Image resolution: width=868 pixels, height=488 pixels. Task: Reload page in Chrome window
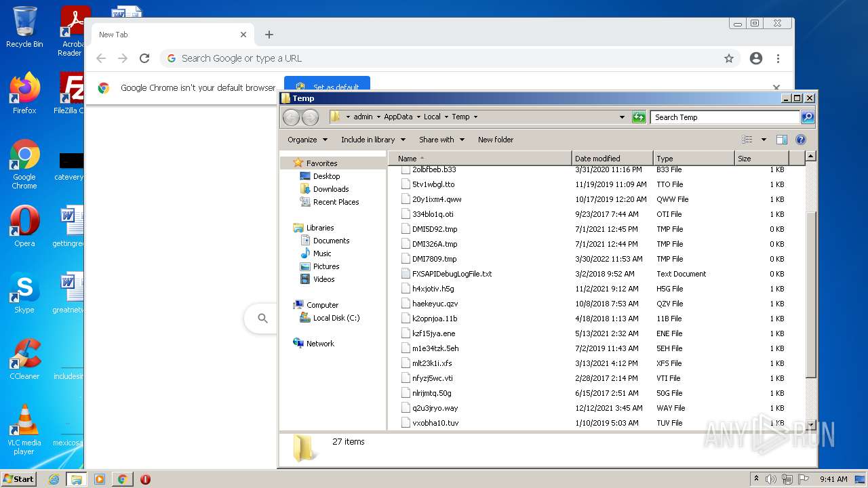pos(144,58)
